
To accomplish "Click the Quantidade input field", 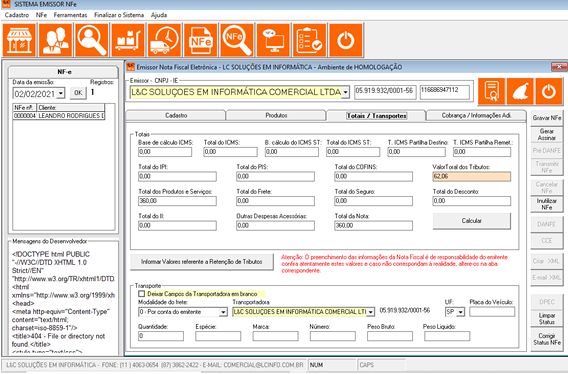I will pyautogui.click(x=161, y=336).
